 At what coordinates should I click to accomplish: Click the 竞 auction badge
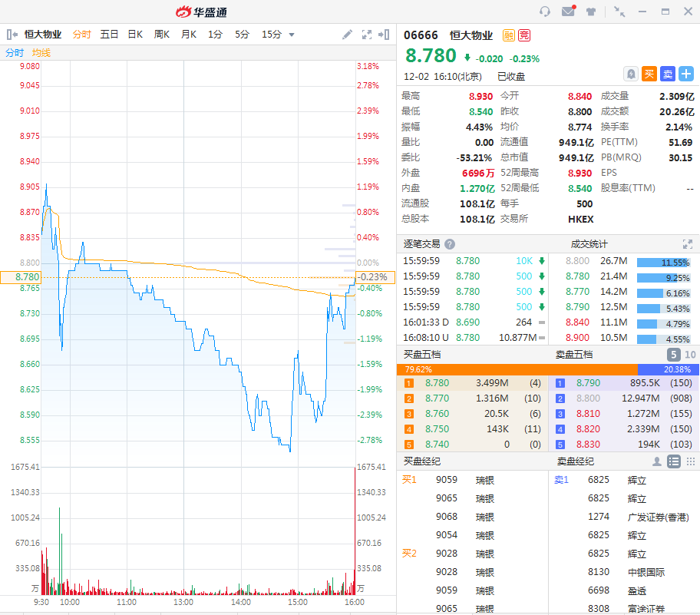pos(524,35)
